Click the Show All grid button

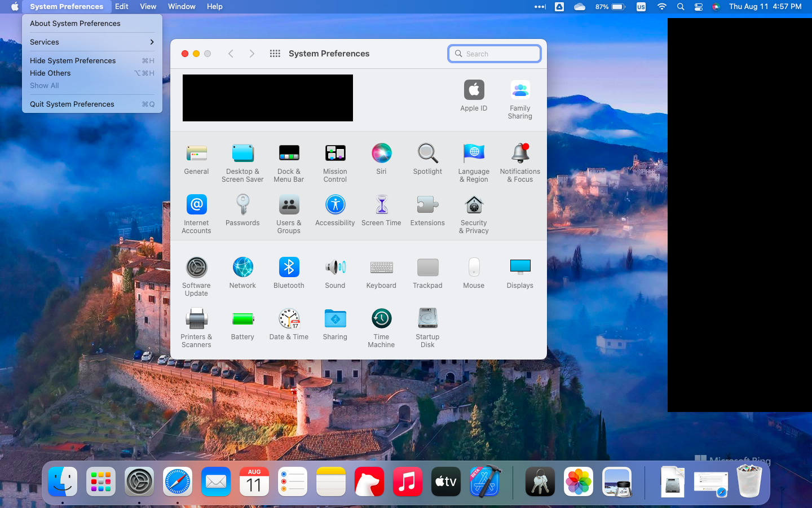pyautogui.click(x=275, y=54)
